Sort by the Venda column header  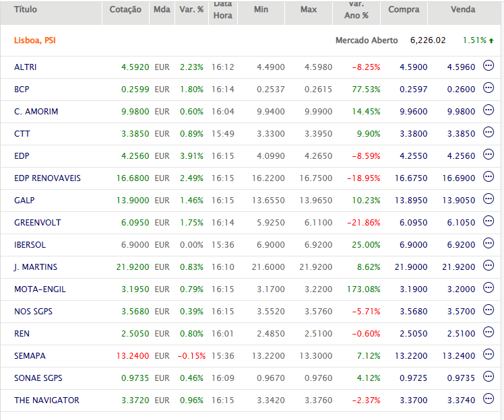(x=463, y=9)
